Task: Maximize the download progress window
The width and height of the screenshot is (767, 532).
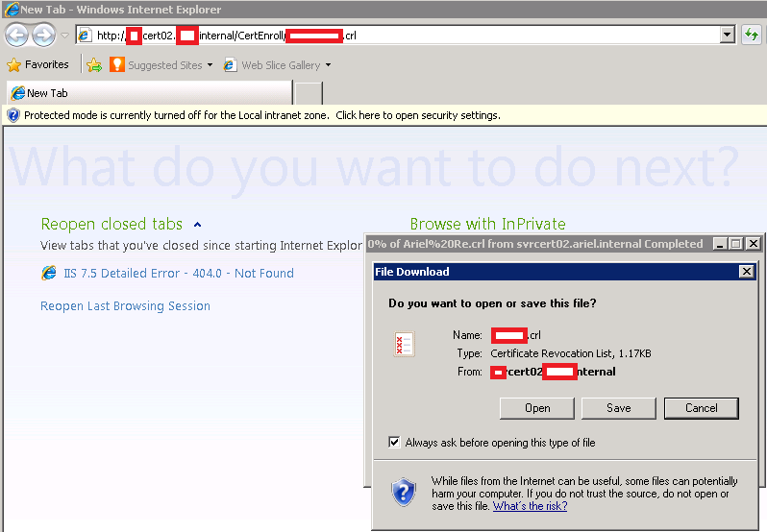Action: [x=735, y=243]
